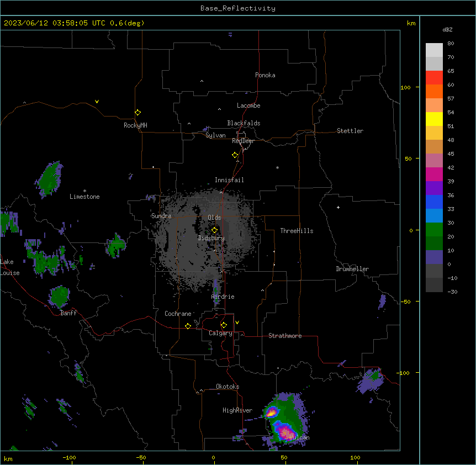The height and width of the screenshot is (465, 476).
Task: Click the Ponoka city label
Action: click(265, 75)
